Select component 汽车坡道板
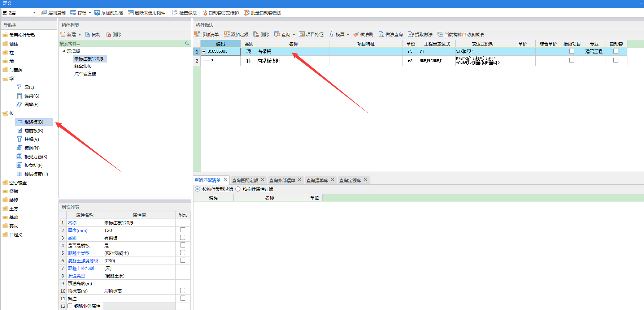 pyautogui.click(x=85, y=74)
